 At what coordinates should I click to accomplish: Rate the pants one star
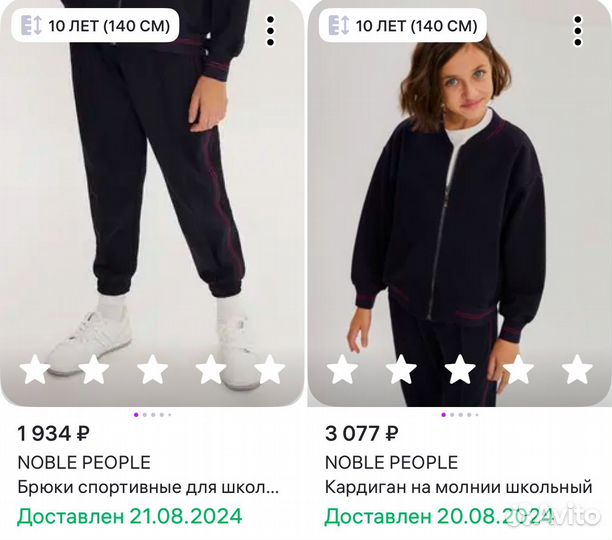click(34, 370)
